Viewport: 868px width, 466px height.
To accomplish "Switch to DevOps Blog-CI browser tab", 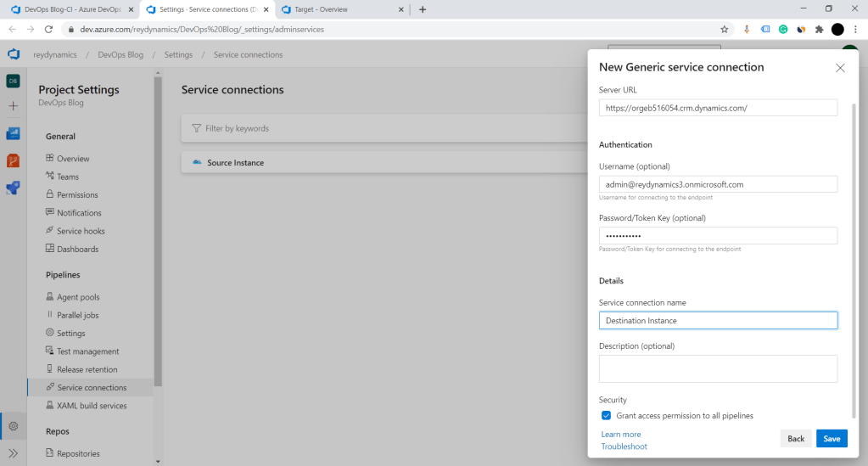I will (x=72, y=9).
